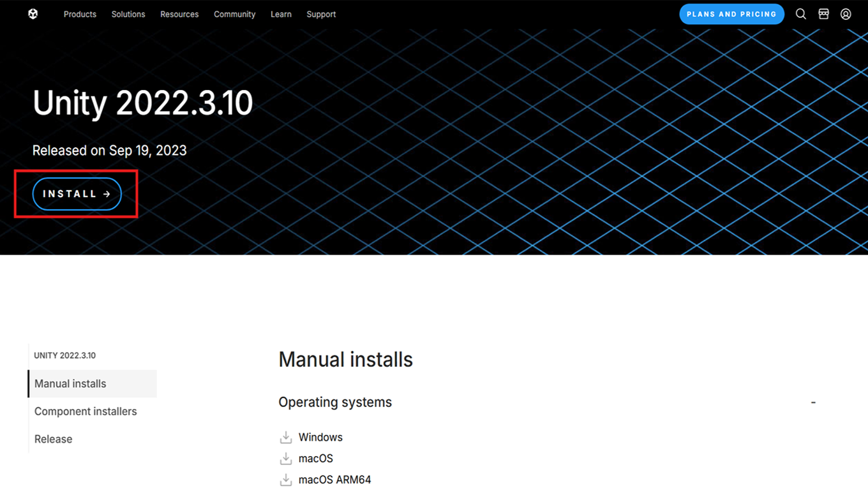Open the search icon in header

click(800, 14)
